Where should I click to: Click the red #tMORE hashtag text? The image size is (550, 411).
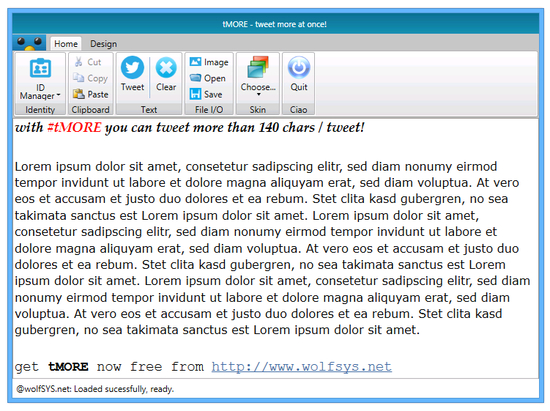point(74,127)
